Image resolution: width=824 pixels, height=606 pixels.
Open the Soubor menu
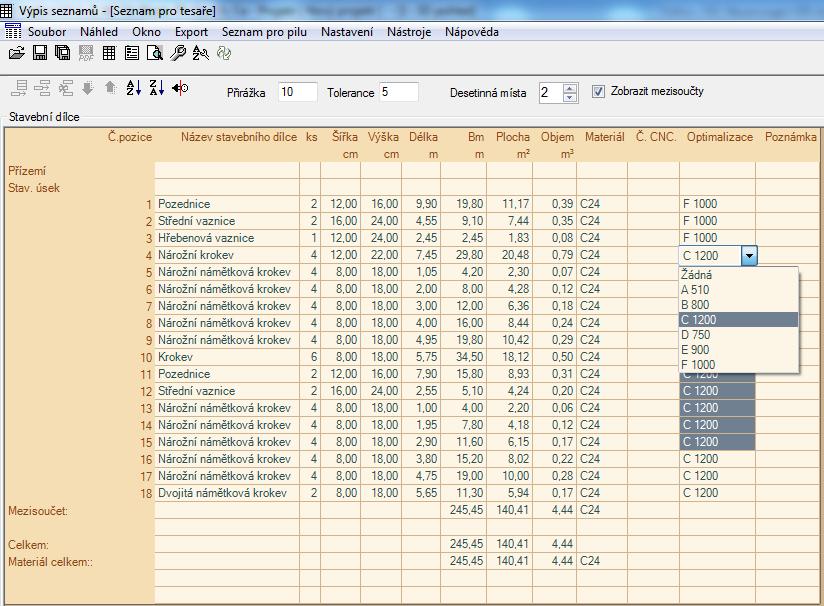click(x=47, y=32)
